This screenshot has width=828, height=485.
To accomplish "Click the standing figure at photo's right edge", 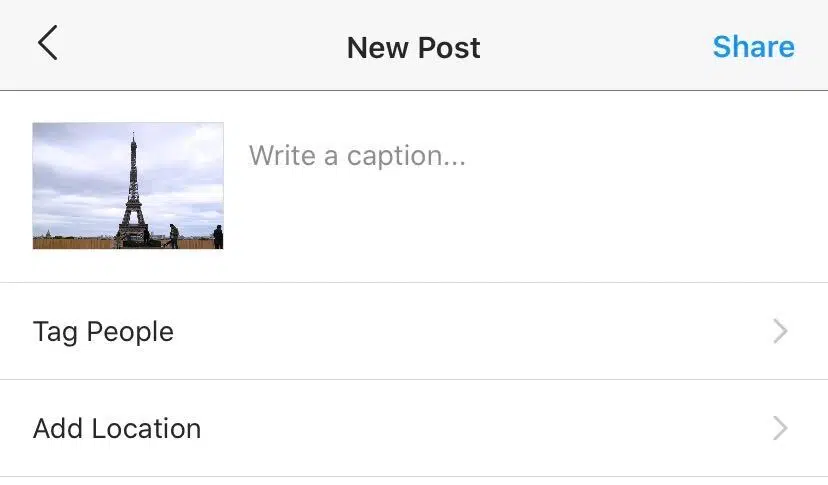I will coord(218,237).
